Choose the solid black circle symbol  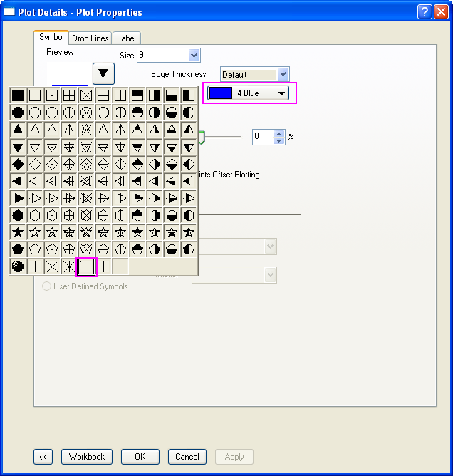(18, 112)
